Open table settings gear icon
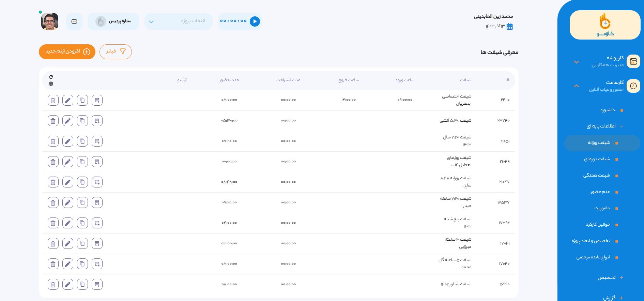The image size is (644, 301). point(51,84)
